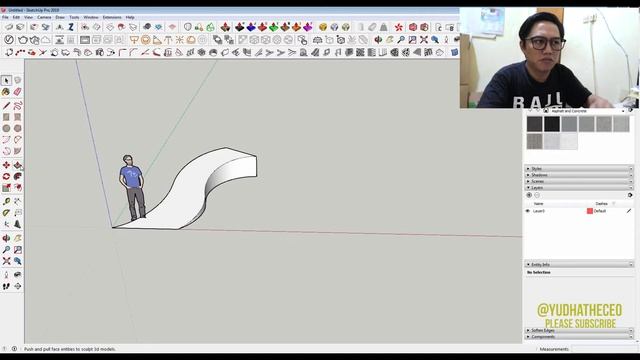
Task: Click the Delete Layer minus button
Action: [x=537, y=196]
